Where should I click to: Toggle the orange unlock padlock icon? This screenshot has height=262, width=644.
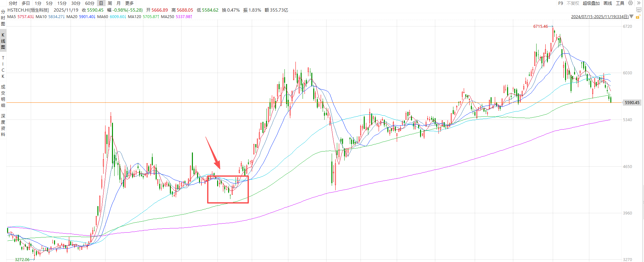click(638, 17)
